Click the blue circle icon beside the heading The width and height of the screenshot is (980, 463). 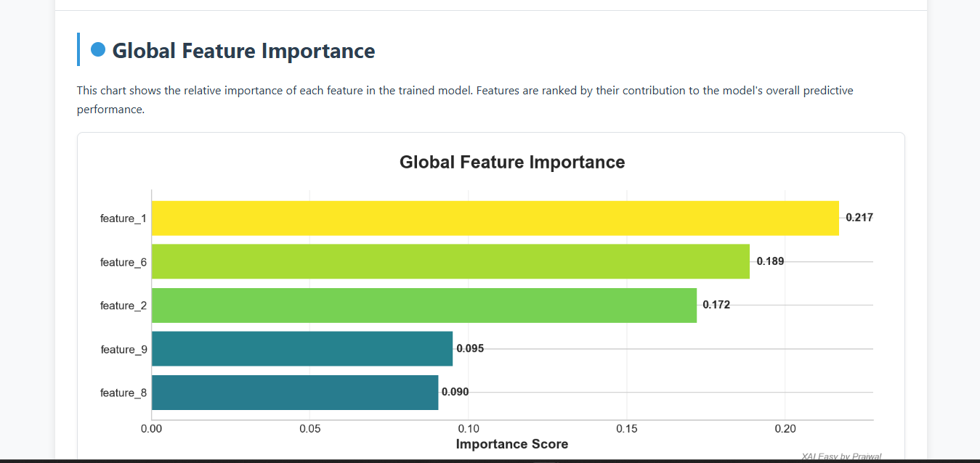[98, 49]
